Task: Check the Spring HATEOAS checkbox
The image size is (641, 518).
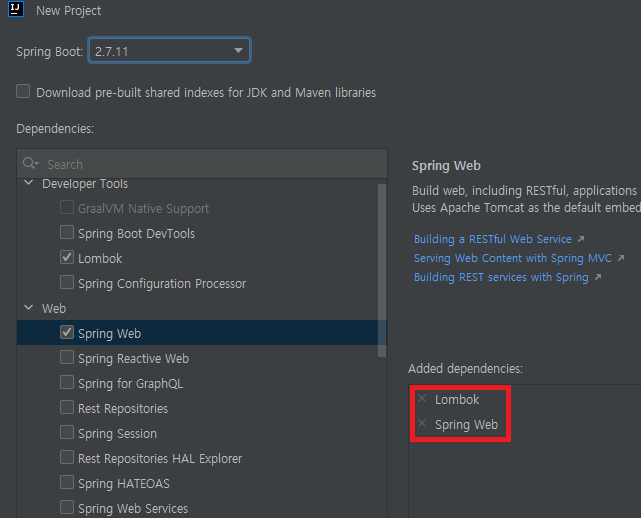Action: (67, 482)
